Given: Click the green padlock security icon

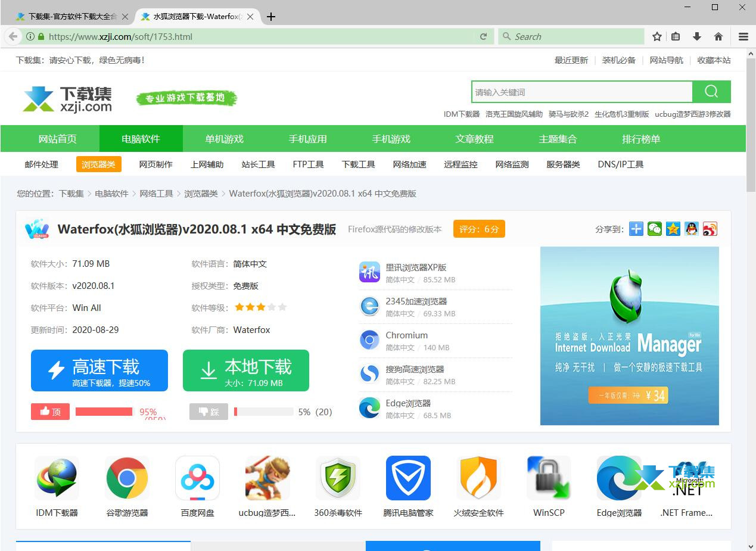Looking at the screenshot, I should [41, 36].
